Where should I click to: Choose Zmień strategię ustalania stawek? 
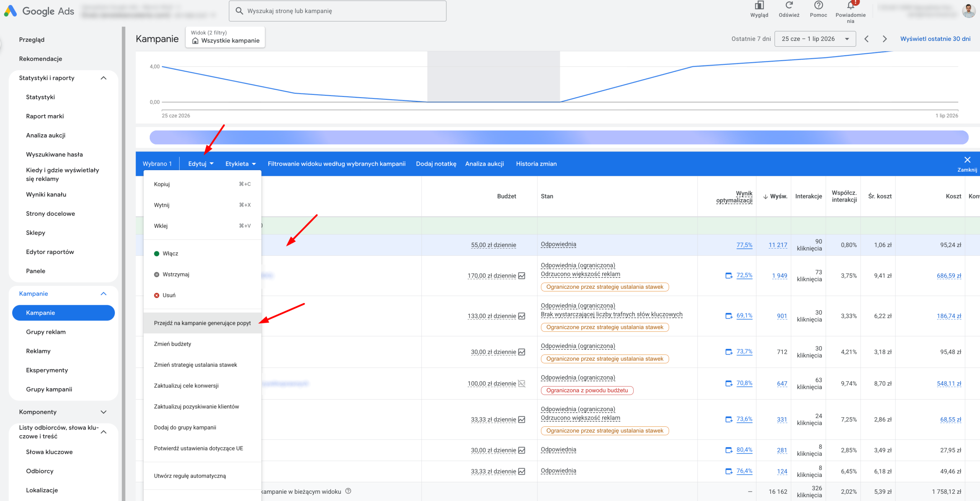(x=202, y=365)
